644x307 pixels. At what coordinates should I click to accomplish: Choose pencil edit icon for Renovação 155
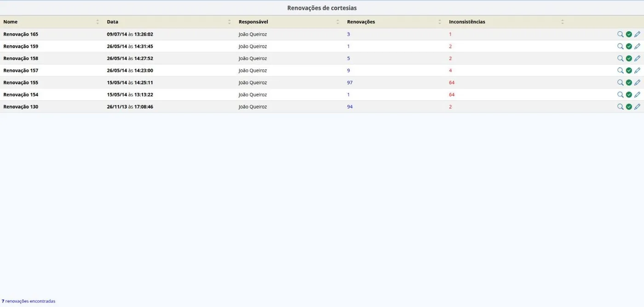click(x=637, y=82)
